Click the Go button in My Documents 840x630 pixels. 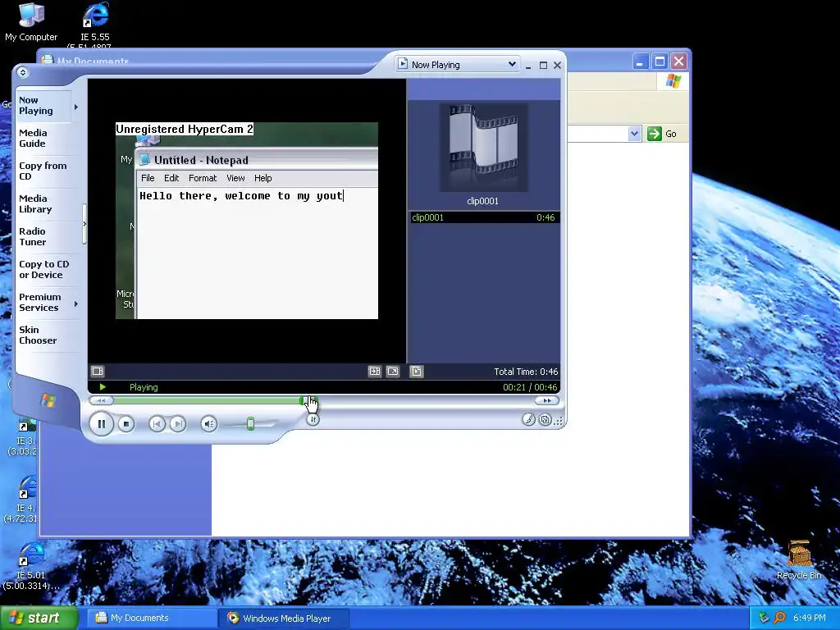coord(662,134)
